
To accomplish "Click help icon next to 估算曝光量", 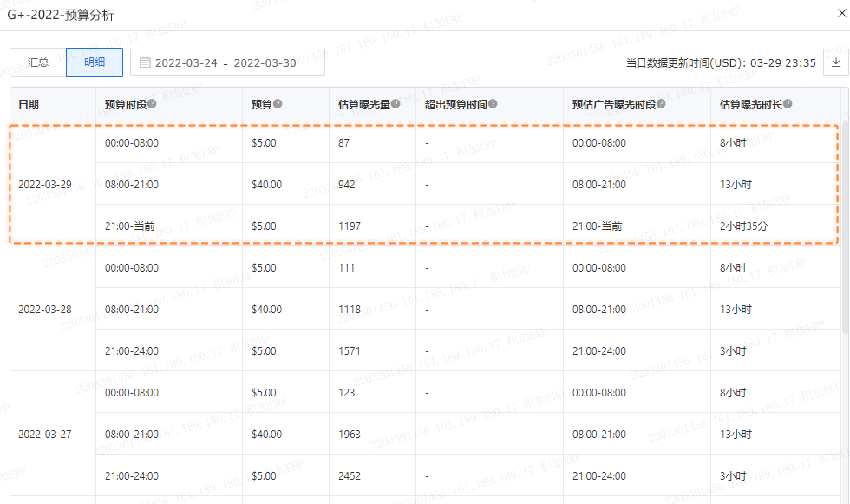I will (x=396, y=104).
